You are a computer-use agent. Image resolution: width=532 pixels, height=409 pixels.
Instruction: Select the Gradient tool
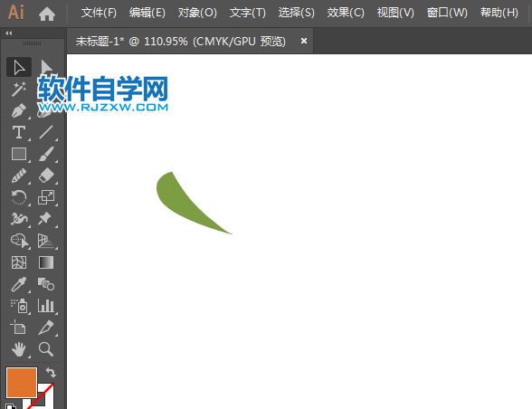click(x=46, y=262)
